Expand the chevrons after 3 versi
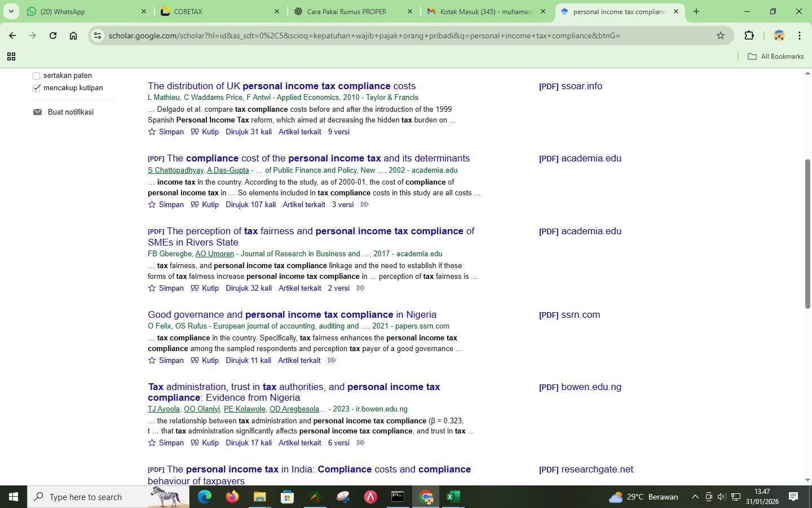 [364, 204]
